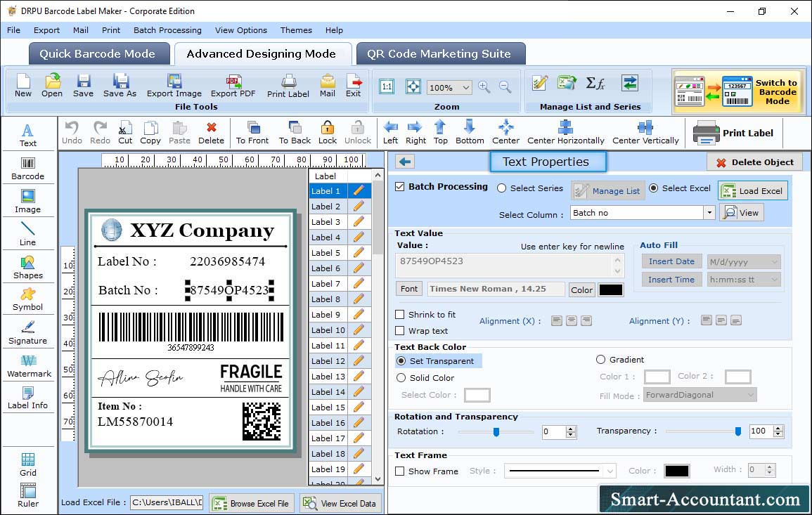Viewport: 812px width, 515px height.
Task: Open the formula series icon
Action: coord(595,83)
